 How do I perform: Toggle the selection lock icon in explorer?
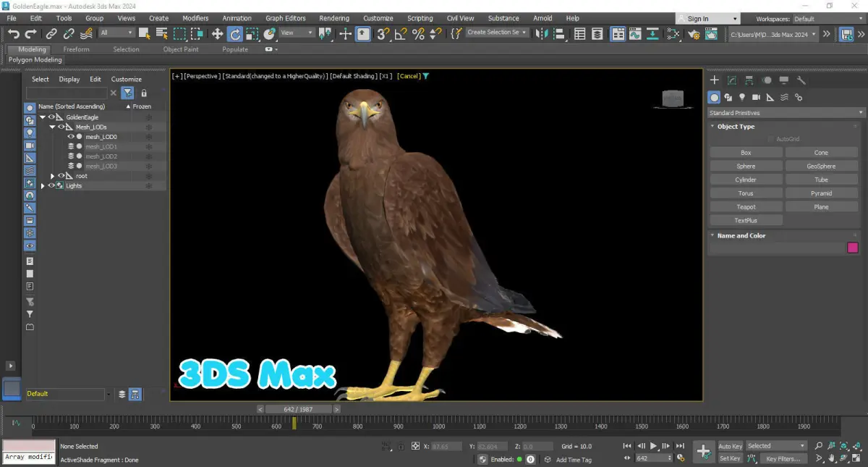pyautogui.click(x=144, y=93)
